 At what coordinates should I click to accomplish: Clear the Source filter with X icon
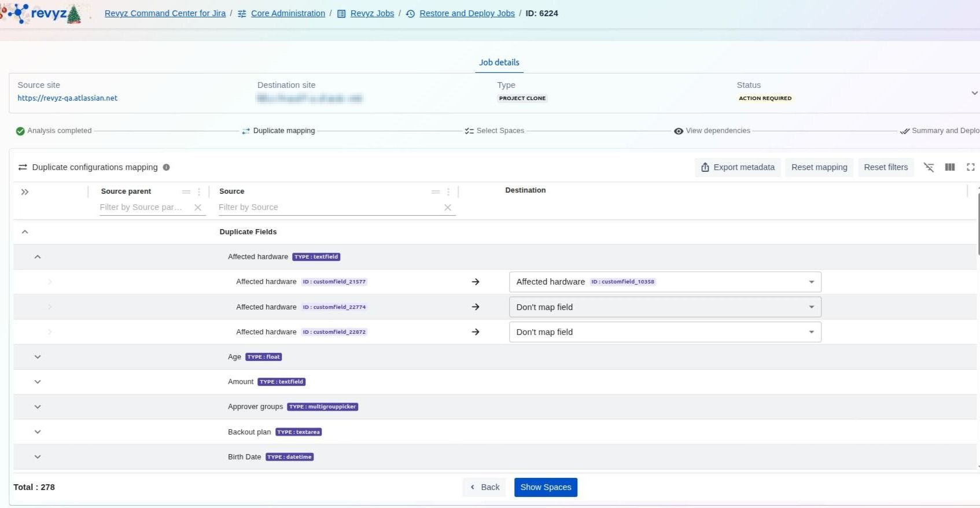[x=447, y=208]
